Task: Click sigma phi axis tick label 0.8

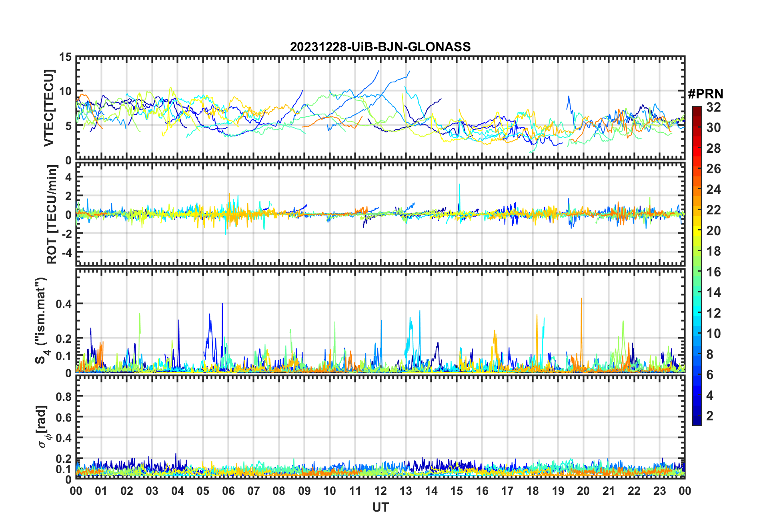Action: point(64,396)
